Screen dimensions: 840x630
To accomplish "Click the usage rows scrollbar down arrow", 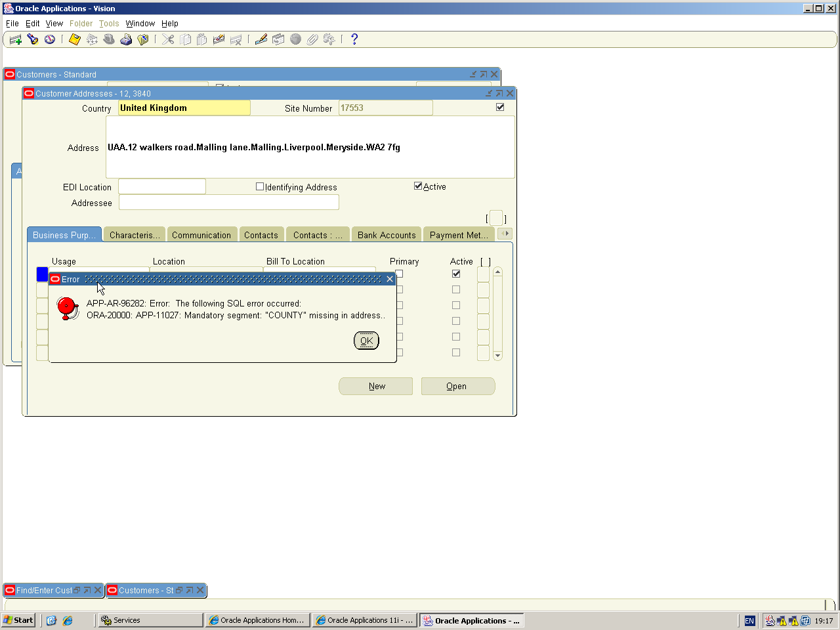I will [x=497, y=356].
